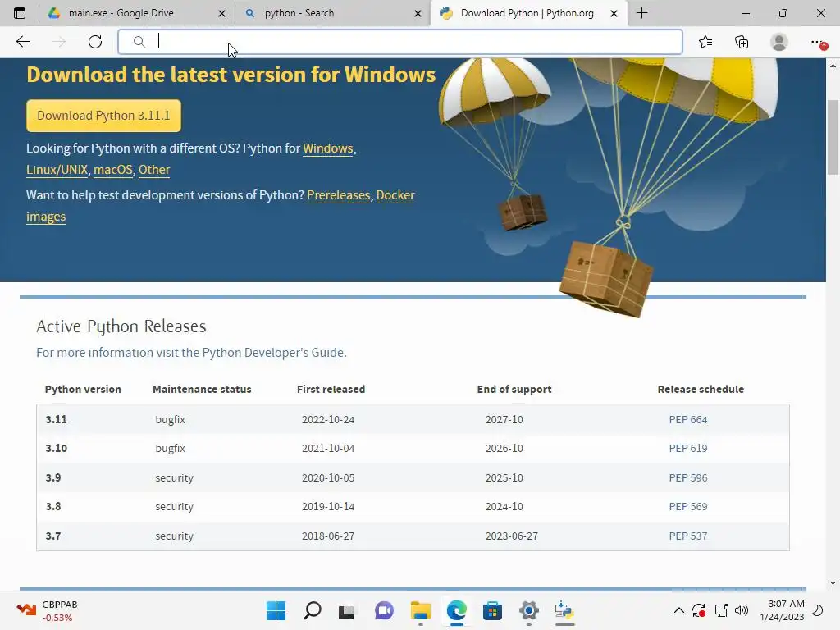Select Python version 3.7 cell
The height and width of the screenshot is (630, 840).
(x=53, y=536)
